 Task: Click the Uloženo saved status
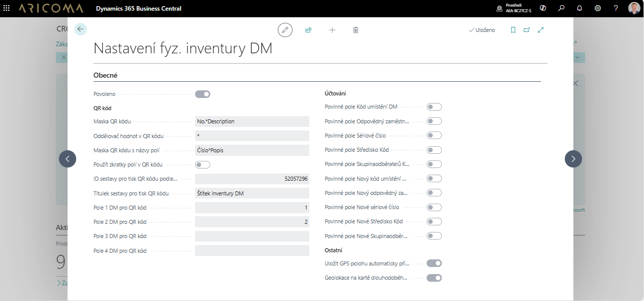point(482,30)
